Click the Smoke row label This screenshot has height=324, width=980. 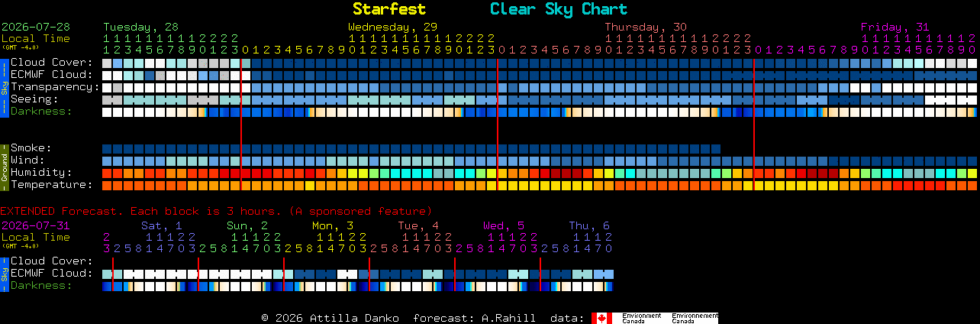click(31, 147)
